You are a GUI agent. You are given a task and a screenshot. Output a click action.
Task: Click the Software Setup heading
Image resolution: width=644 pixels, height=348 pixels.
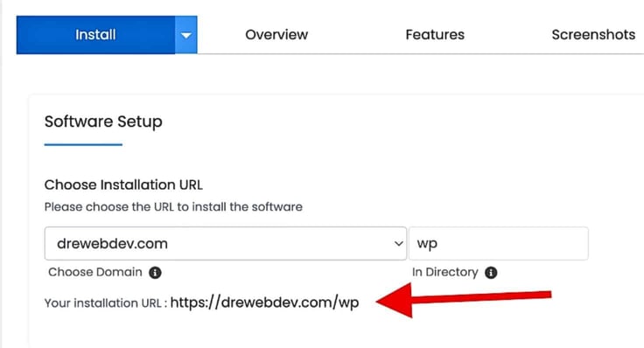(x=103, y=122)
